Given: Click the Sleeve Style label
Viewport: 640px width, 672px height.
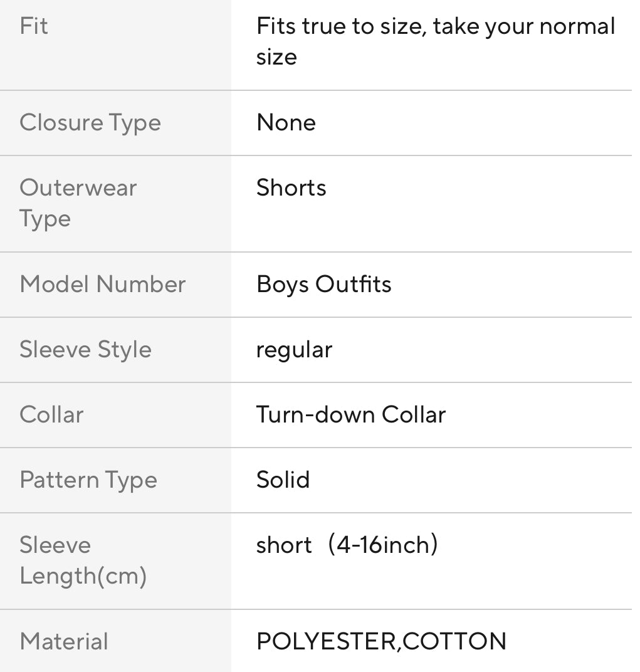Looking at the screenshot, I should (86, 350).
